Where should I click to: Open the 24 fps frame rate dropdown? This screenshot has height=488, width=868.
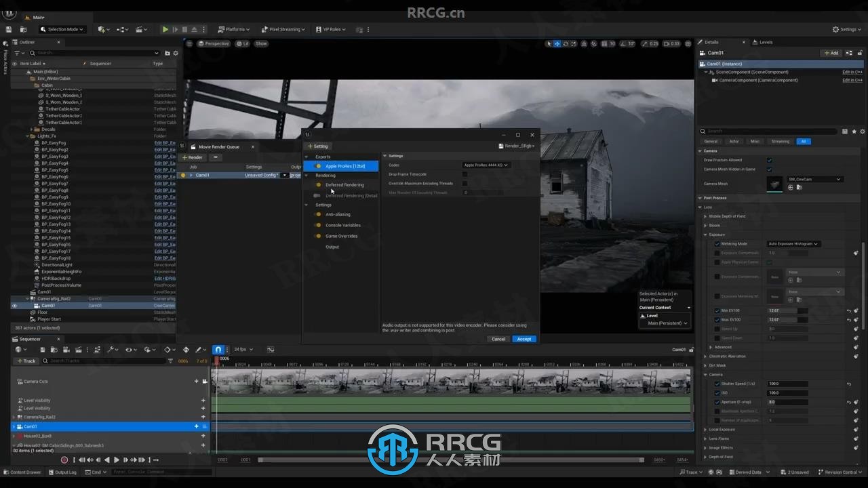click(x=243, y=350)
